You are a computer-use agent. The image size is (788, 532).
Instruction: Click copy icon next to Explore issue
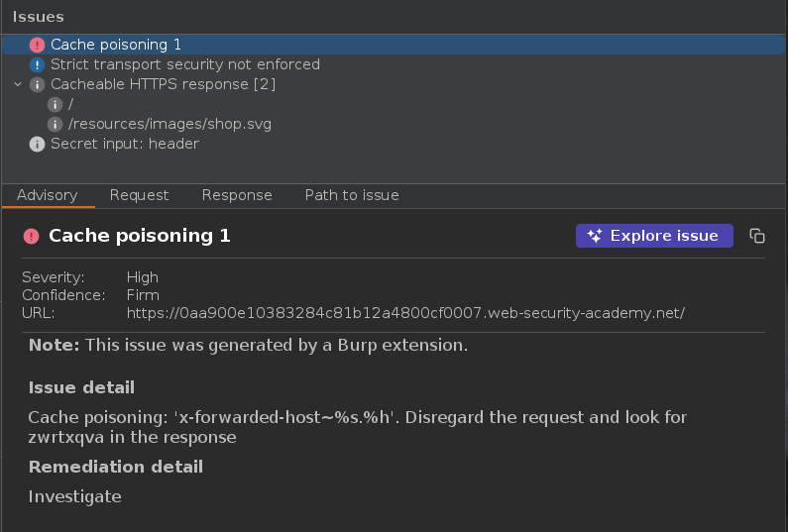[757, 236]
